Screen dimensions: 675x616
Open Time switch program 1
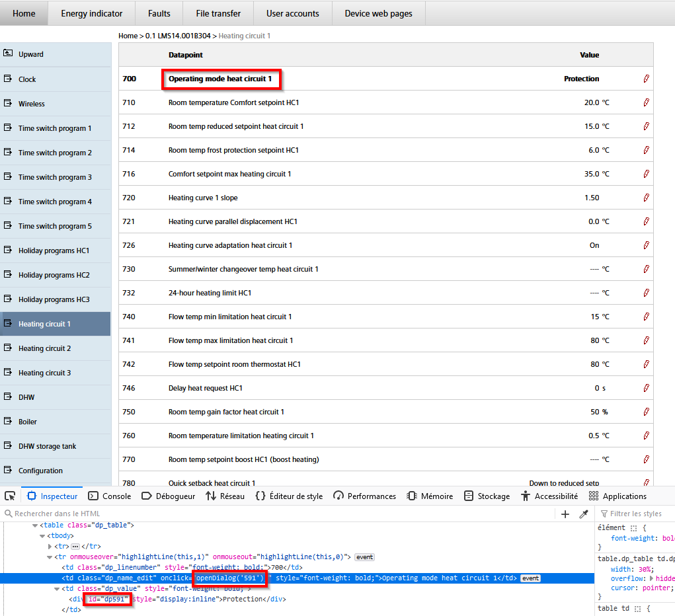pos(56,128)
